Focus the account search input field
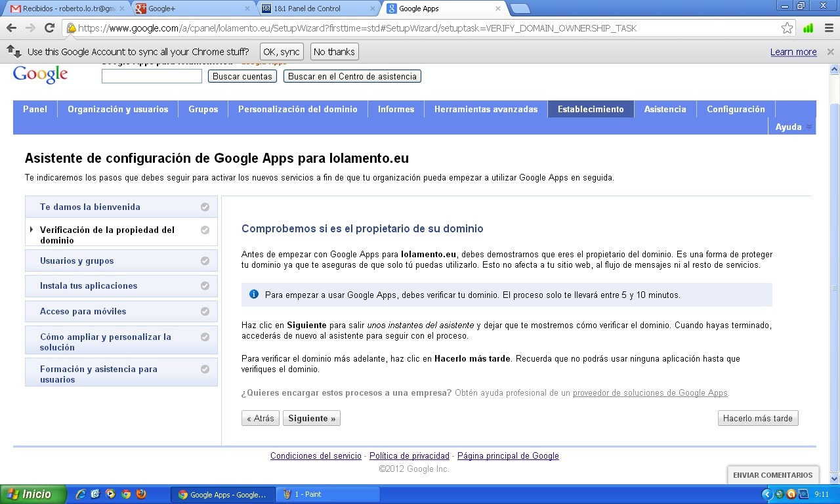Image resolution: width=840 pixels, height=504 pixels. 152,76
